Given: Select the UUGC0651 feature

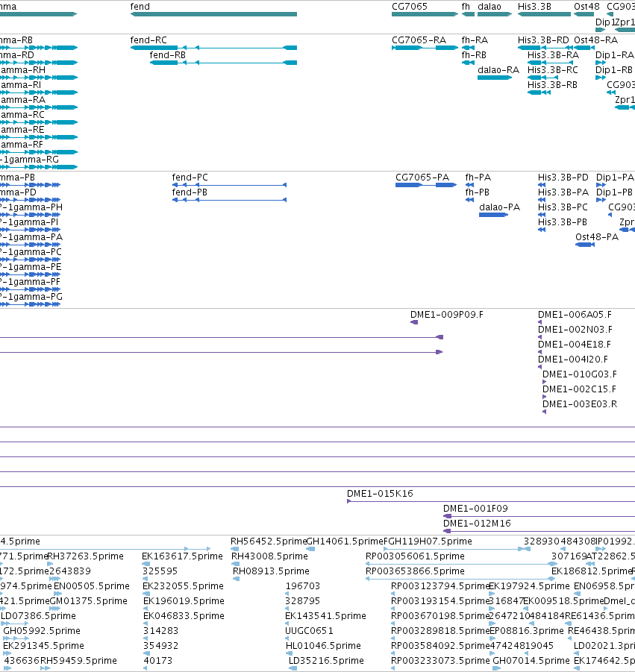Looking at the screenshot, I should [287, 638].
